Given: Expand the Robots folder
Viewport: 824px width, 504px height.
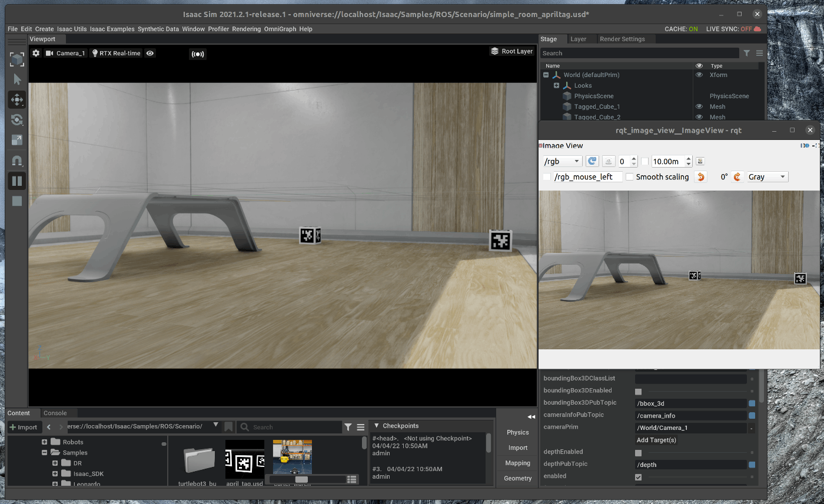Looking at the screenshot, I should [x=44, y=442].
